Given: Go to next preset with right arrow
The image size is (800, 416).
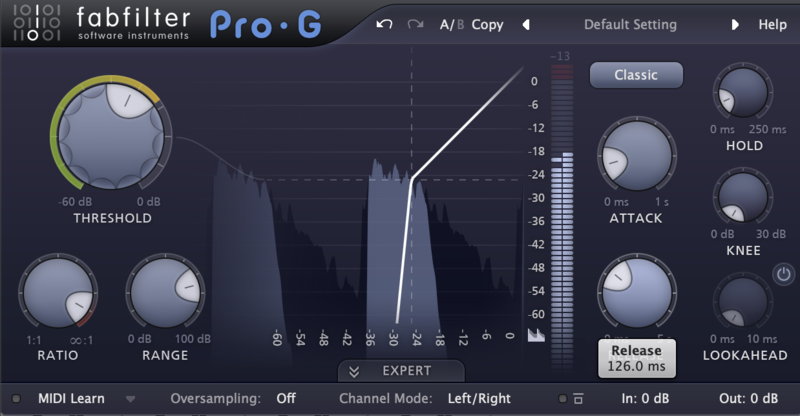Looking at the screenshot, I should [735, 25].
